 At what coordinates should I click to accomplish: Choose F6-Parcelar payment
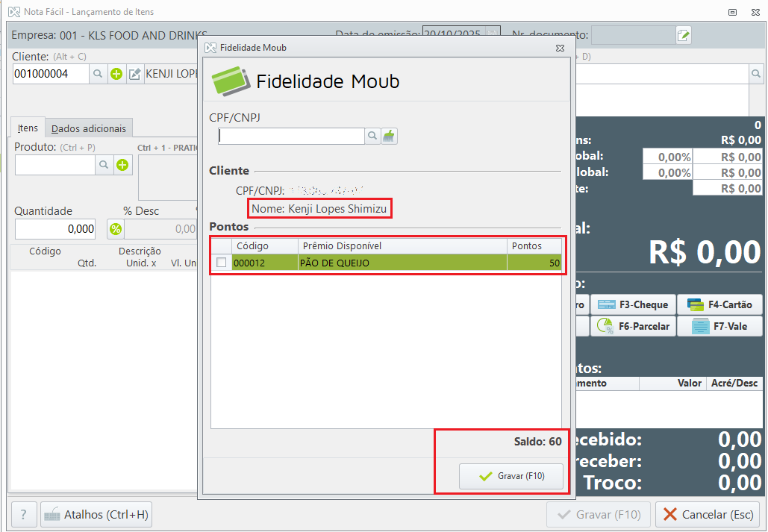click(x=634, y=326)
